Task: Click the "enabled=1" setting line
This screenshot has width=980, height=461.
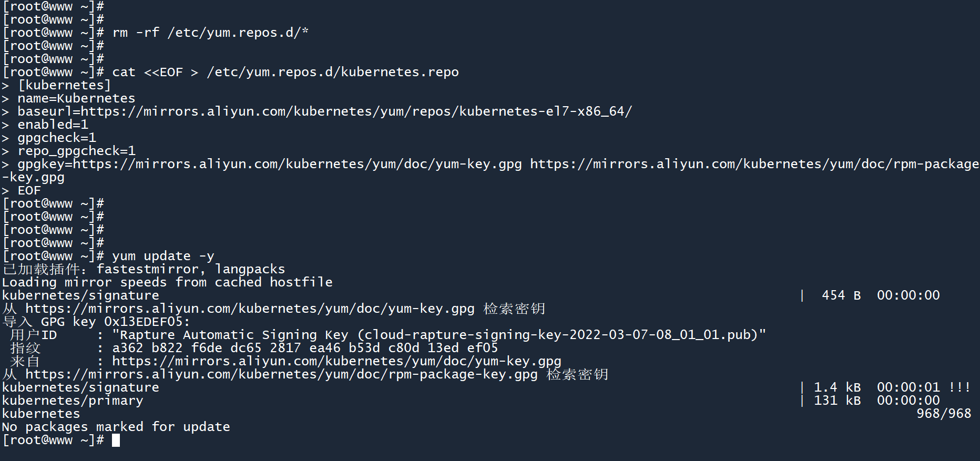Action: tap(53, 125)
